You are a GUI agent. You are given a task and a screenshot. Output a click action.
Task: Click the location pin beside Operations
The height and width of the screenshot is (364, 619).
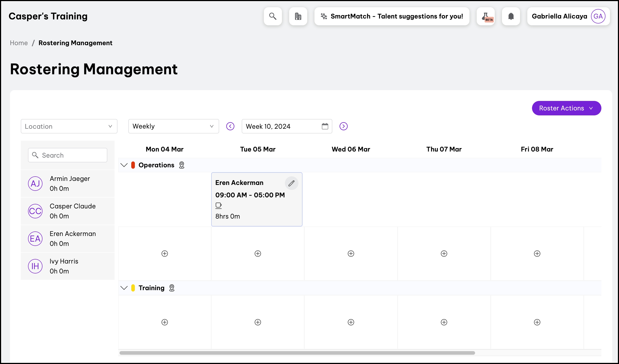point(182,165)
